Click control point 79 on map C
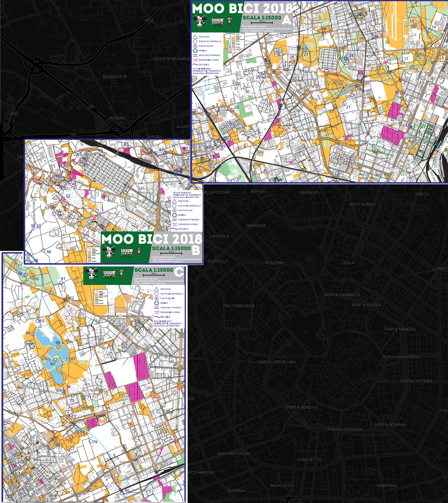Viewport: 448px width, 503px height. pyautogui.click(x=91, y=441)
